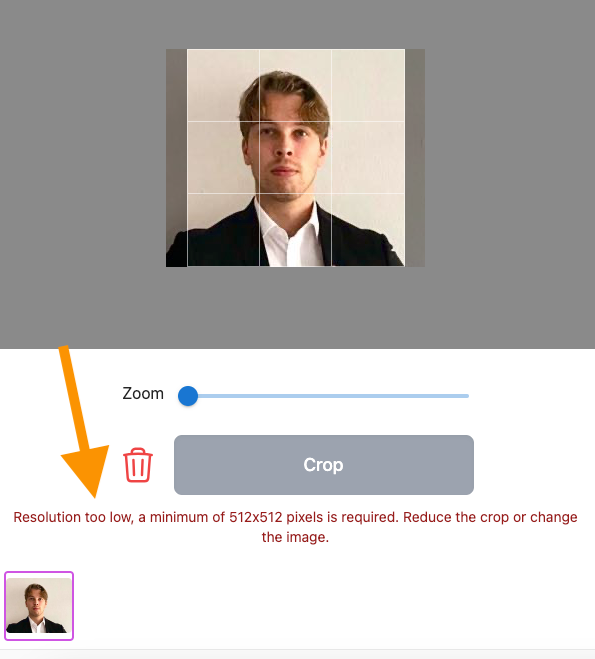
Task: Set zoom to the middle of the slider track
Action: (328, 396)
